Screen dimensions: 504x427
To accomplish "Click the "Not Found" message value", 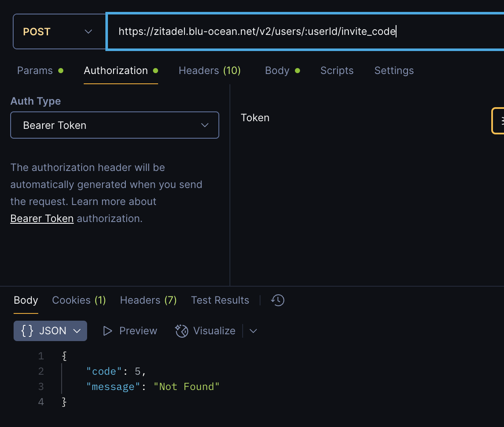I will coord(187,387).
